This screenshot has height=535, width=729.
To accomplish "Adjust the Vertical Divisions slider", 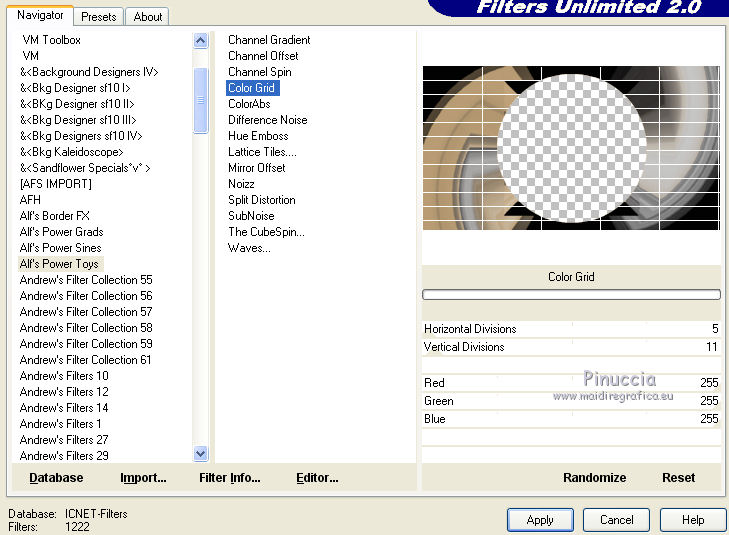I will tap(571, 347).
